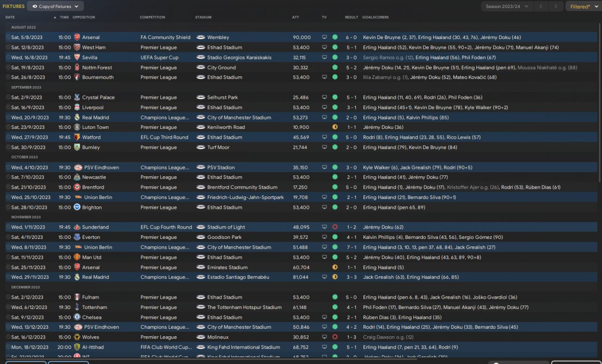Click the Nottm Forest club badge

[x=77, y=68]
